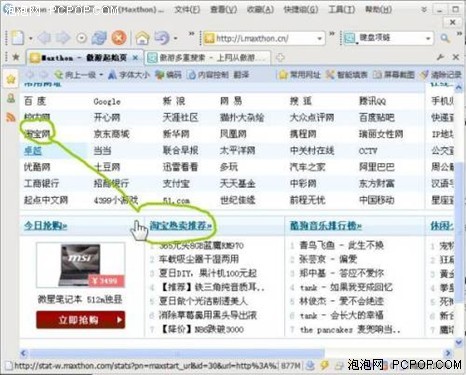Open the 淘宝网 link

pyautogui.click(x=37, y=134)
